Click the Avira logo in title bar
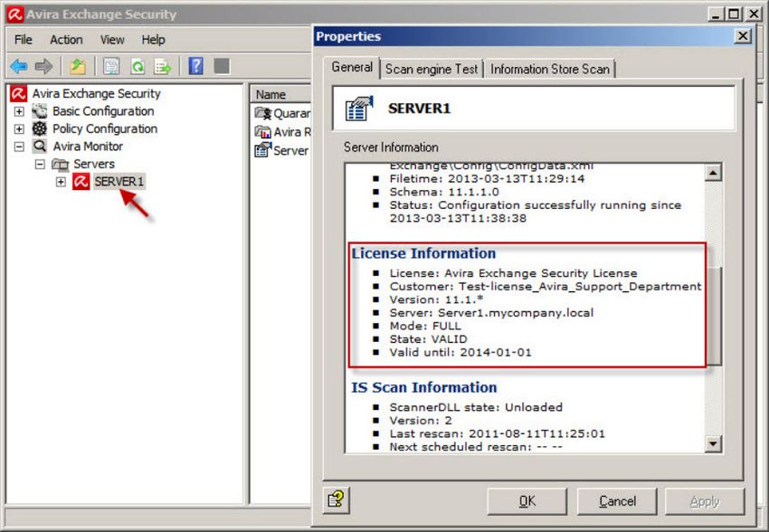This screenshot has height=532, width=769. click(14, 14)
